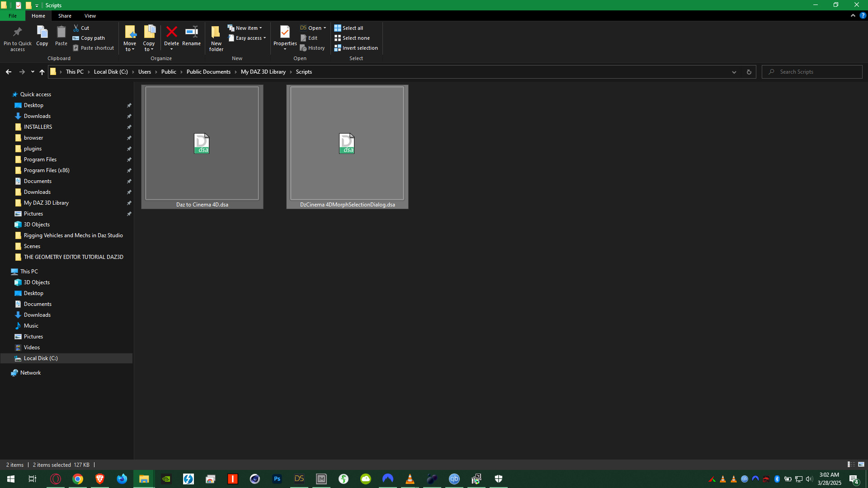Switch to the Home ribbon tab
Image resolution: width=868 pixels, height=488 pixels.
[38, 16]
